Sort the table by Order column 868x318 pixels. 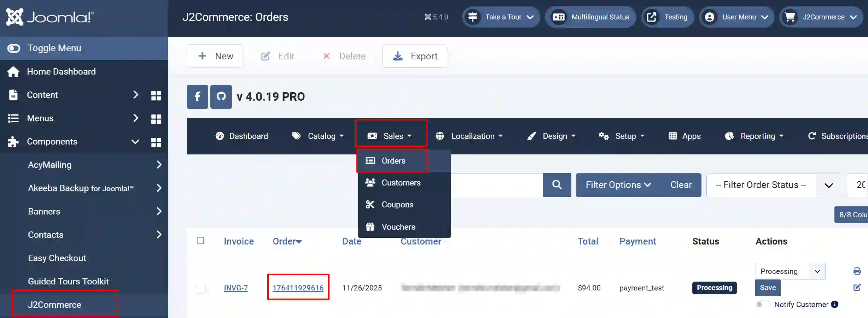[287, 241]
